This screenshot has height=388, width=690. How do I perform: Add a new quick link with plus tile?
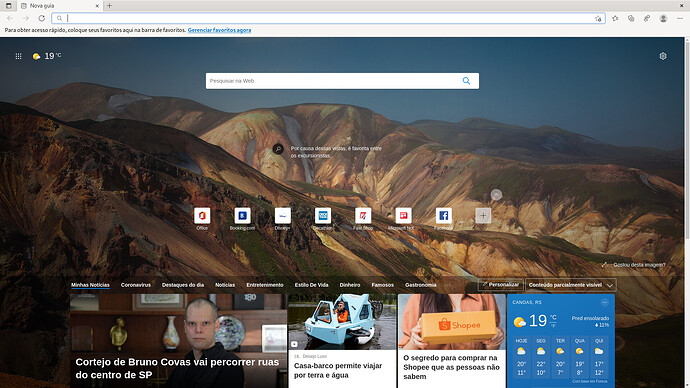point(483,216)
